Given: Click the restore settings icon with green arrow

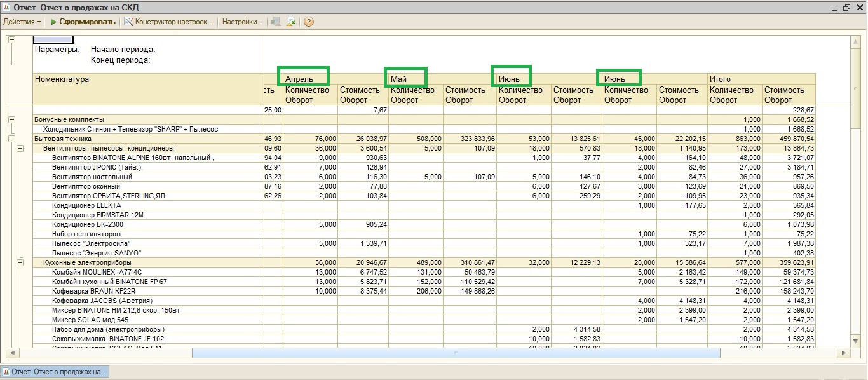Looking at the screenshot, I should pyautogui.click(x=291, y=22).
